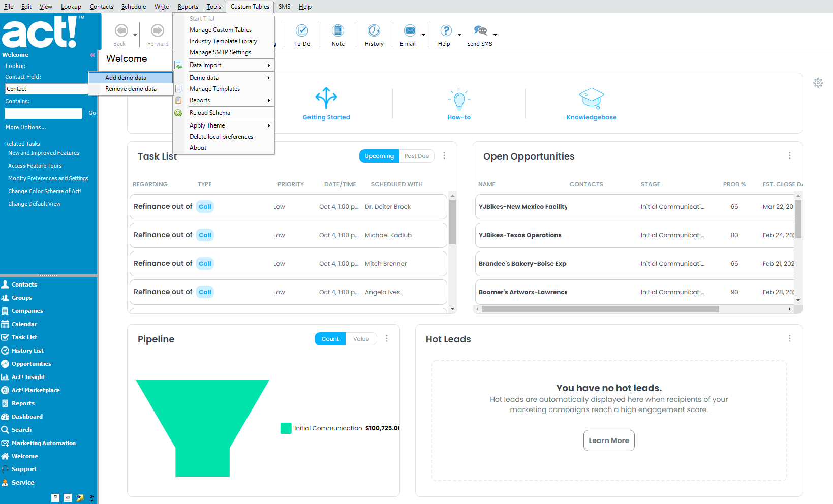
Task: Open the Help button dropdown arrow
Action: coord(459,35)
